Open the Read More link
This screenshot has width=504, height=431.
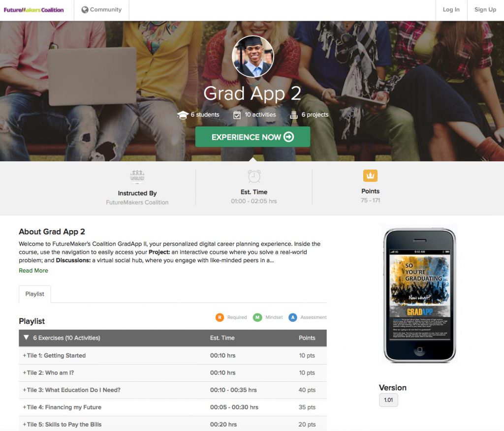pyautogui.click(x=33, y=271)
